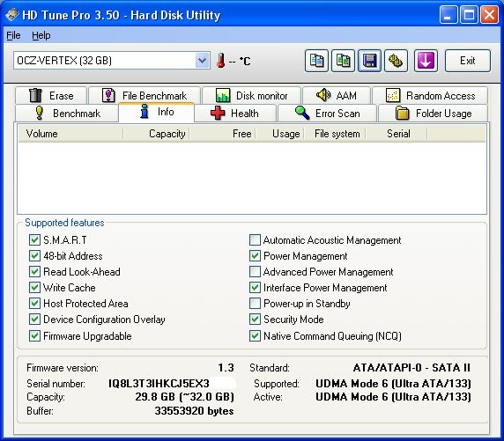Switch to the Random Access tab
Screen dimensions: 504x441
coord(430,96)
